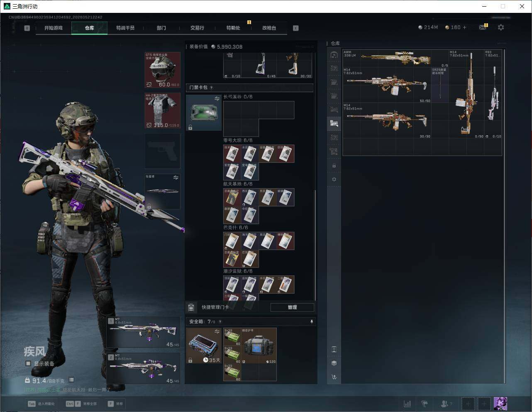Open the help icon beside 门禁卡包
This screenshot has height=412, width=532.
(212, 88)
